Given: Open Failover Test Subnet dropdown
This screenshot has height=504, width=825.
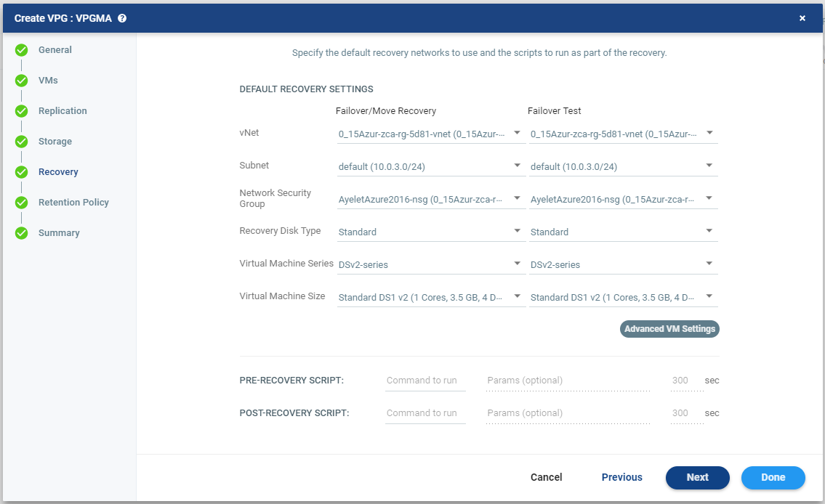Looking at the screenshot, I should [624, 166].
